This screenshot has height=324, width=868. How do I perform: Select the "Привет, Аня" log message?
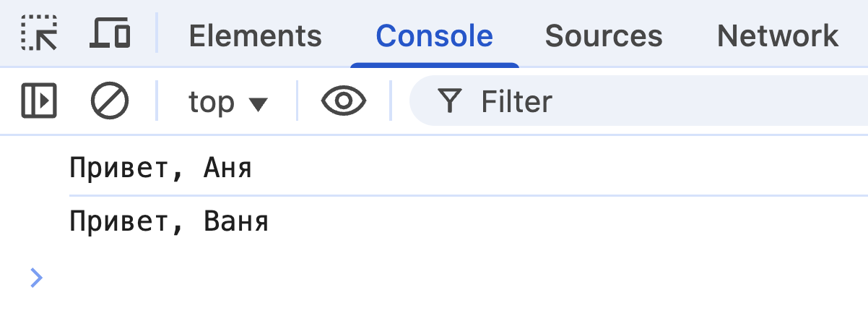[x=160, y=169]
